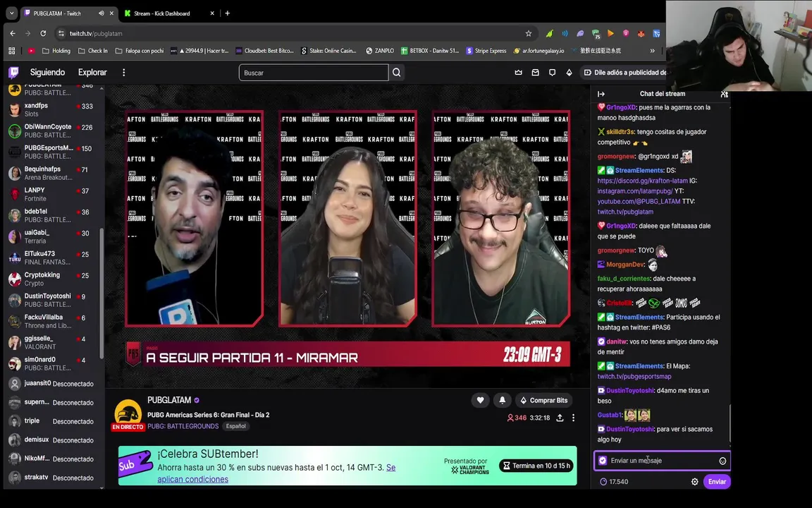
Task: Toggle notifications bell for PUBGLATAM
Action: [x=503, y=400]
